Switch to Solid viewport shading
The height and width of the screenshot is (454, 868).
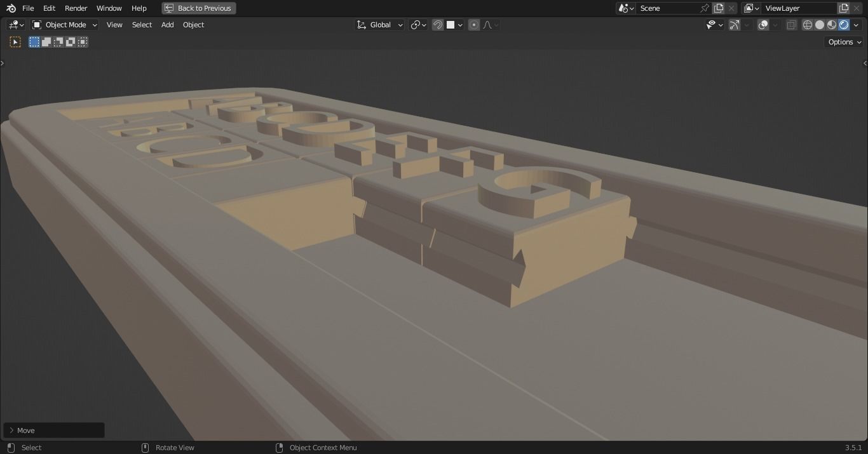click(x=820, y=25)
